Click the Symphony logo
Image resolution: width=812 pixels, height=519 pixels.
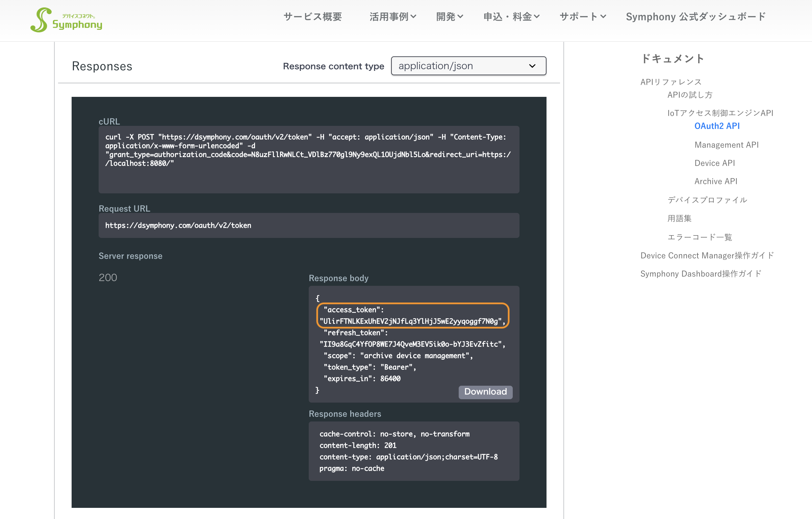point(66,20)
